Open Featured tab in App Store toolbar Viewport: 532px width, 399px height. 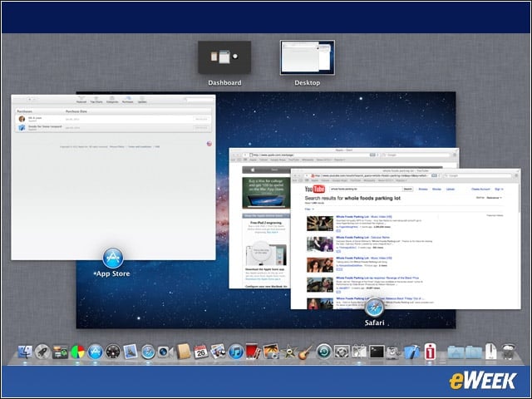point(81,100)
